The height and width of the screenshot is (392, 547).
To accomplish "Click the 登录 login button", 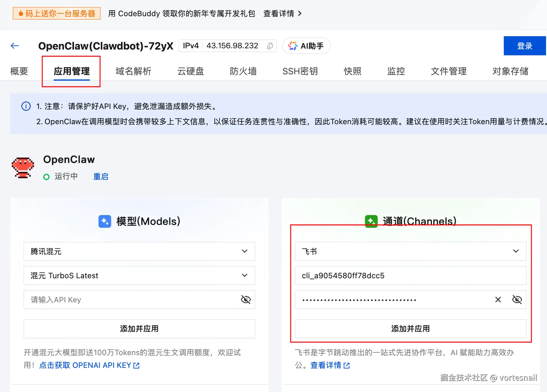I will click(x=524, y=45).
